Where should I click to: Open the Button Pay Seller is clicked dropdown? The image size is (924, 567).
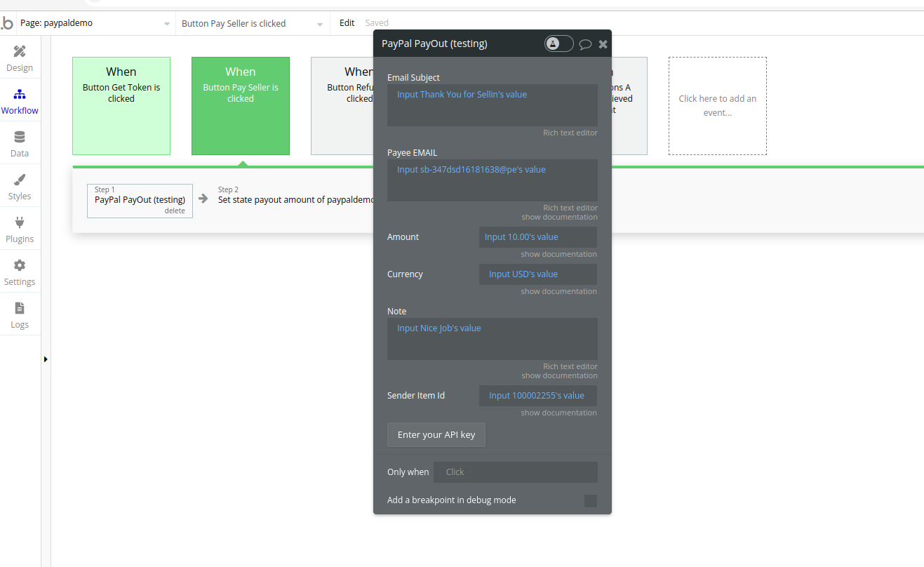point(253,23)
